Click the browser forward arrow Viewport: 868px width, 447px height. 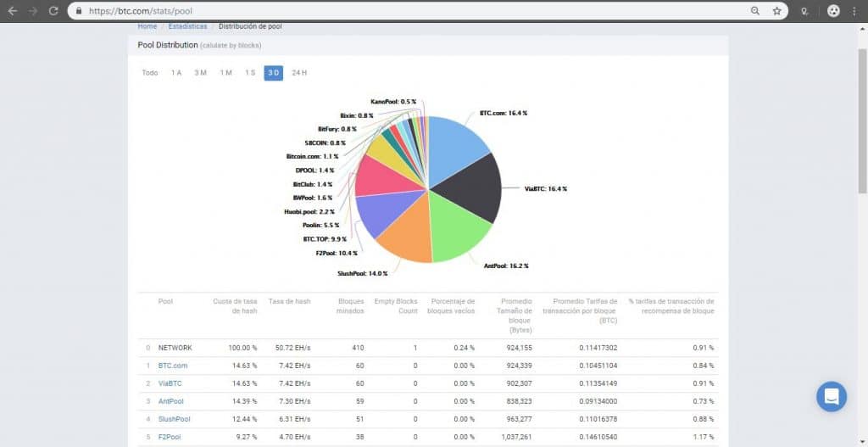[x=33, y=10]
